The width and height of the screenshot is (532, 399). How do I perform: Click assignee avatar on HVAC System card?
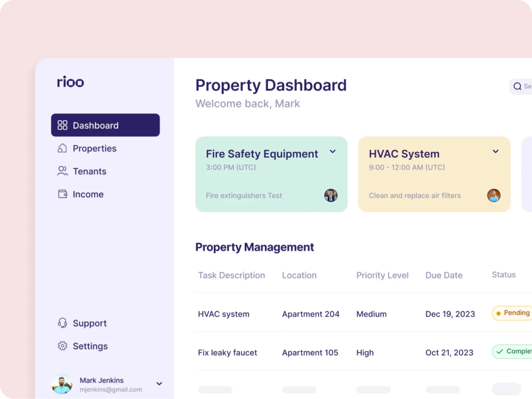tap(494, 195)
